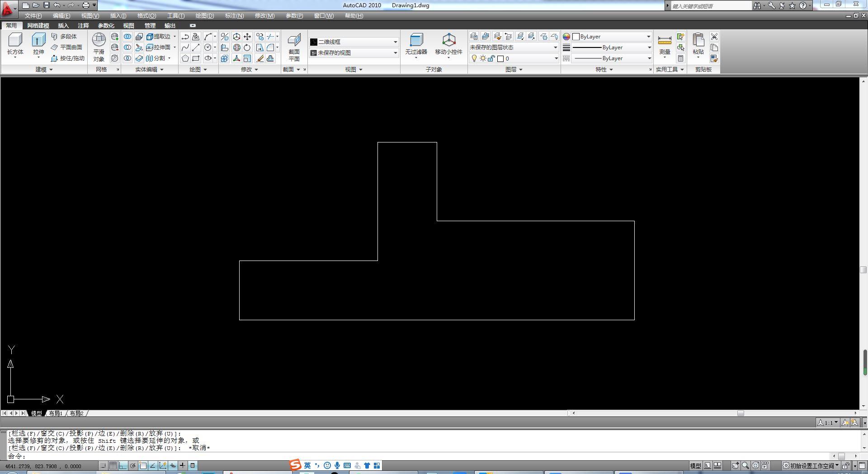
Task: Click the Cut scissors icon in clipboard
Action: [x=714, y=37]
